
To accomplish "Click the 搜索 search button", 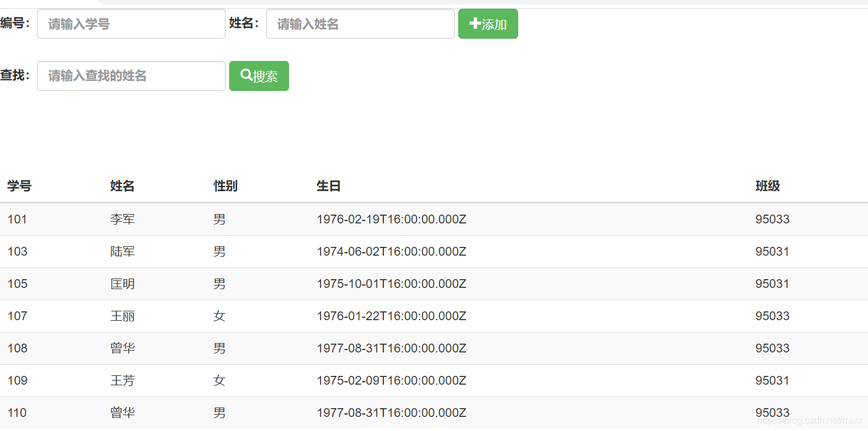I will coord(258,76).
